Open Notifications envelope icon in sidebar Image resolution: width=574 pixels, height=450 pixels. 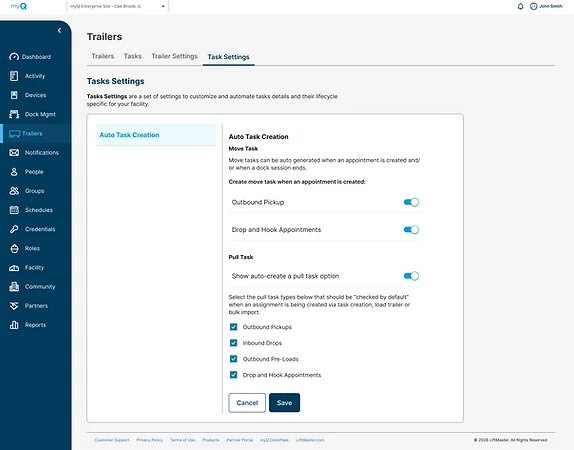(14, 152)
